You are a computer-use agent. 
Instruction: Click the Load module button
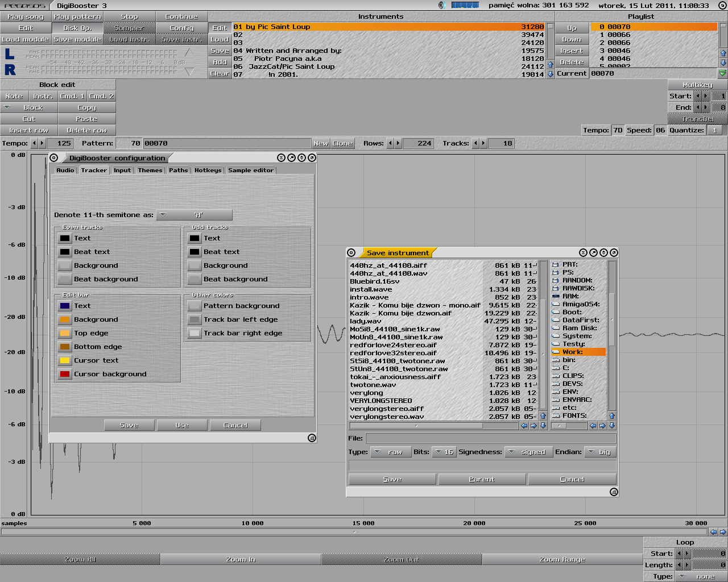(26, 39)
